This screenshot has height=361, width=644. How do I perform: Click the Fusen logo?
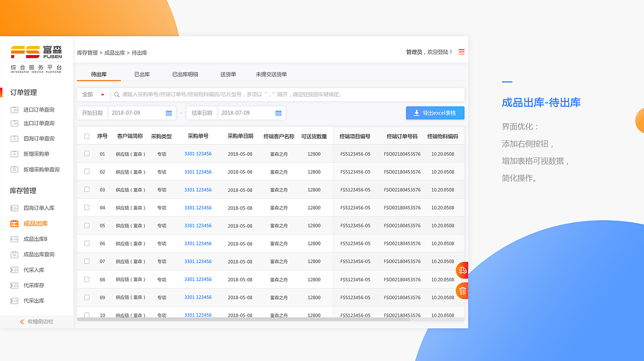point(36,59)
